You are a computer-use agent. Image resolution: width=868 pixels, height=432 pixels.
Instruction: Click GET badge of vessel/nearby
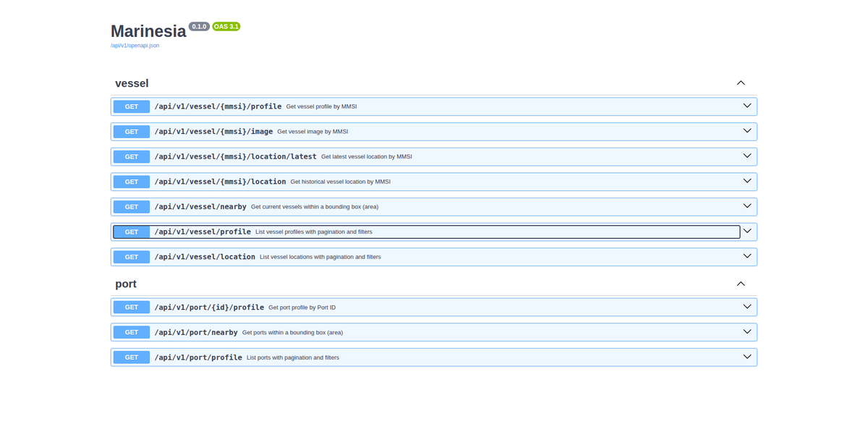(132, 207)
